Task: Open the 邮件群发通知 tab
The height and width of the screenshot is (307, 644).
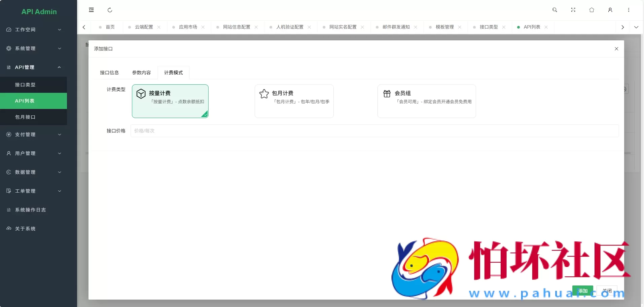Action: [395, 27]
